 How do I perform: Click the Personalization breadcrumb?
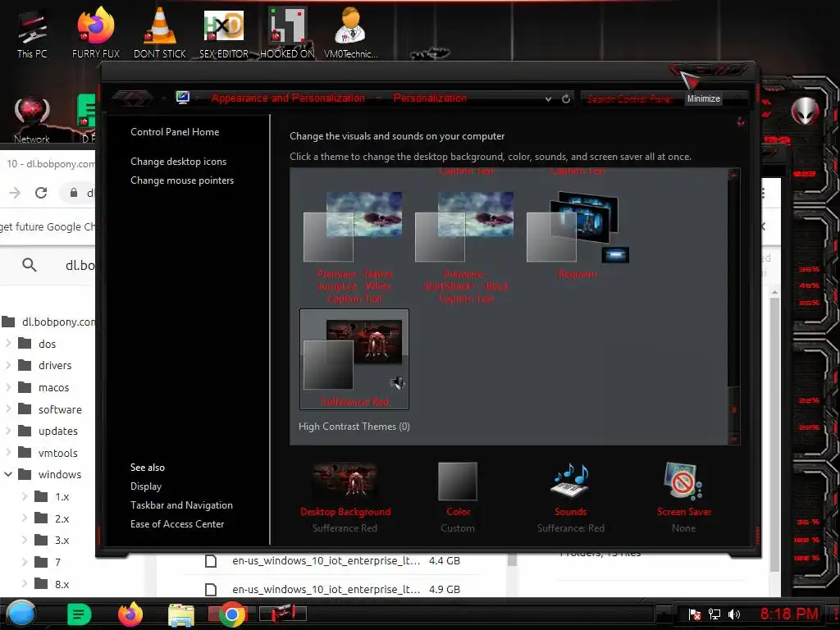click(x=430, y=98)
